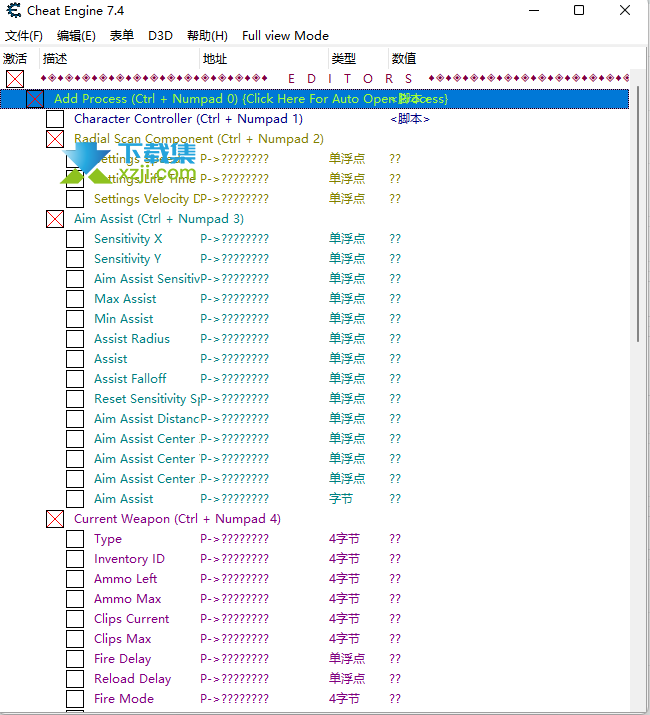The image size is (650, 715).
Task: Enable the Character Controller script checkbox
Action: (x=55, y=119)
